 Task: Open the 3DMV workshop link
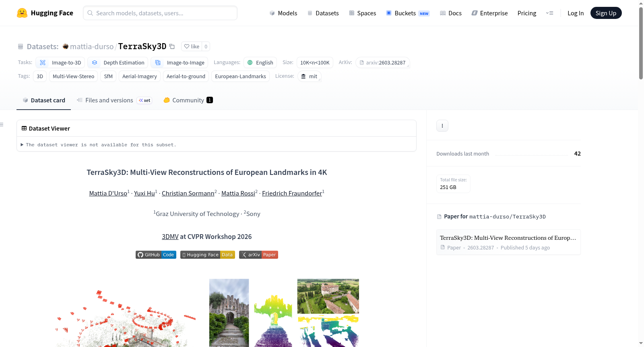click(170, 237)
